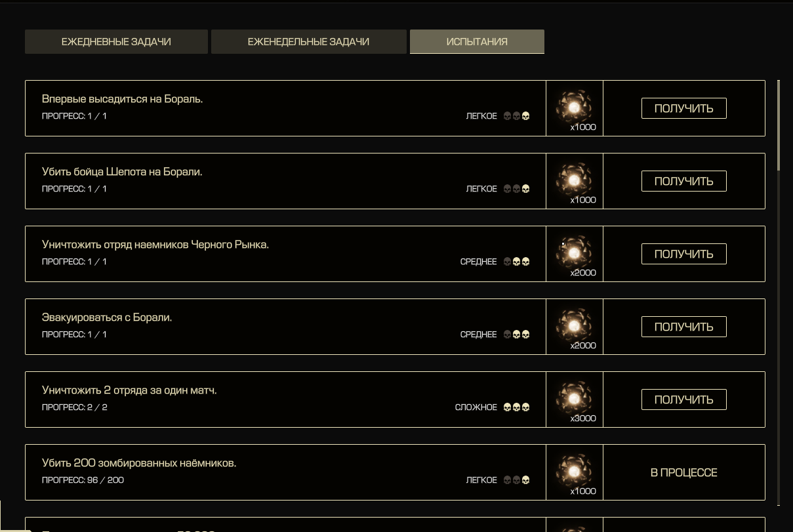Select x3000 reward orb for 2 отряда challenge
Screen dimensions: 793x532
pyautogui.click(x=574, y=398)
